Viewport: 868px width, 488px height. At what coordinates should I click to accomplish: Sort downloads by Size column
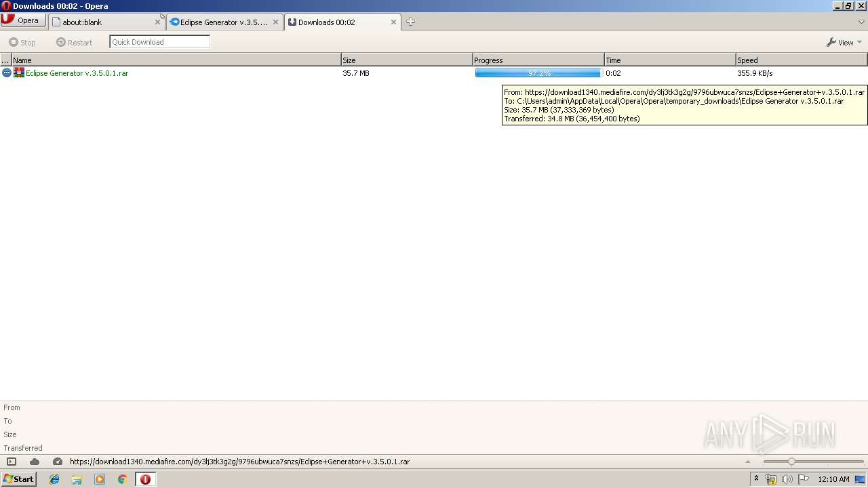[407, 60]
